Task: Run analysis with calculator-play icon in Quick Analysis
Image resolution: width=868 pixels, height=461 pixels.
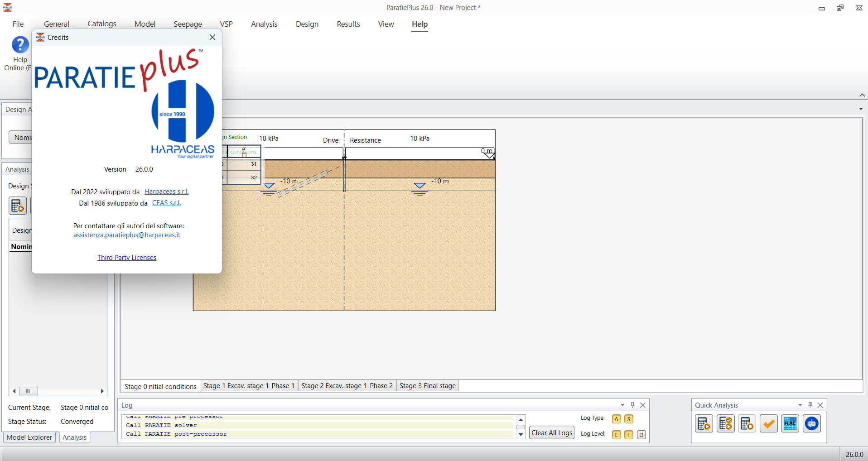Action: click(x=704, y=424)
